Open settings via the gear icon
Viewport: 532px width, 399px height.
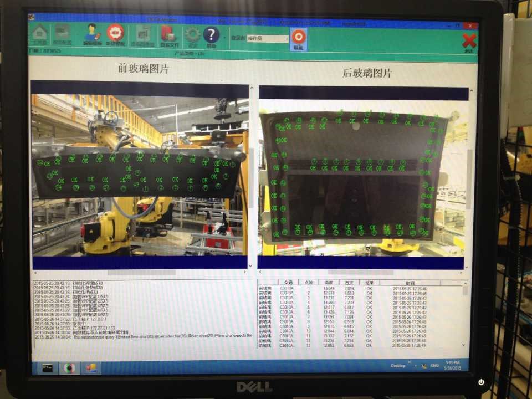point(192,36)
